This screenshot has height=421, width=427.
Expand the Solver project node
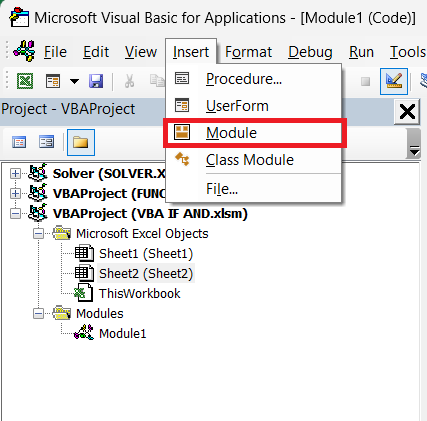(x=15, y=173)
